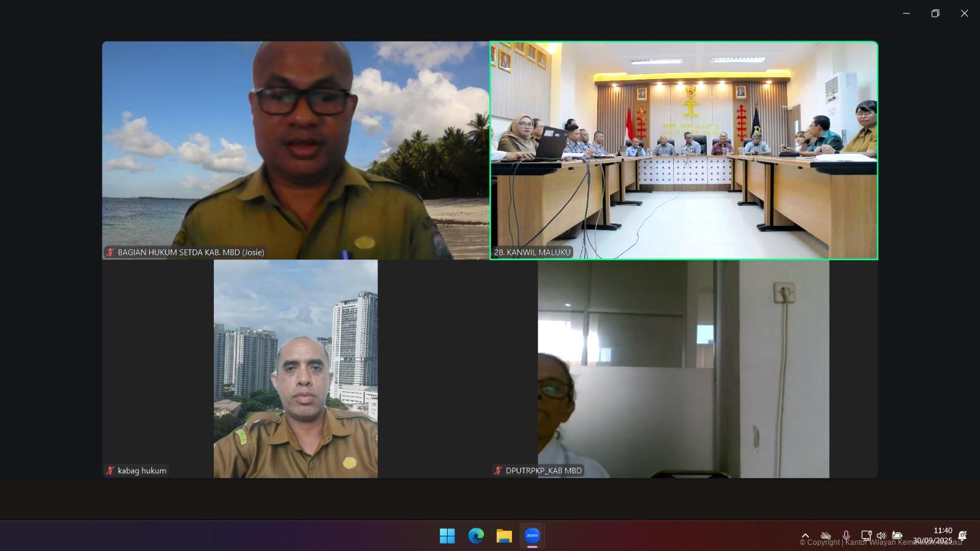Screen dimensions: 980x551
Task: Click the battery charging status icon
Action: [897, 536]
